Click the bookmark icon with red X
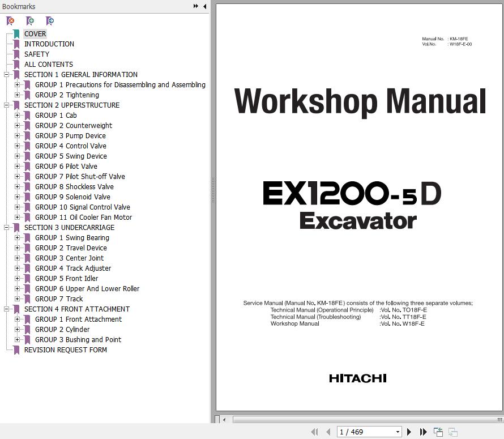 pos(10,21)
